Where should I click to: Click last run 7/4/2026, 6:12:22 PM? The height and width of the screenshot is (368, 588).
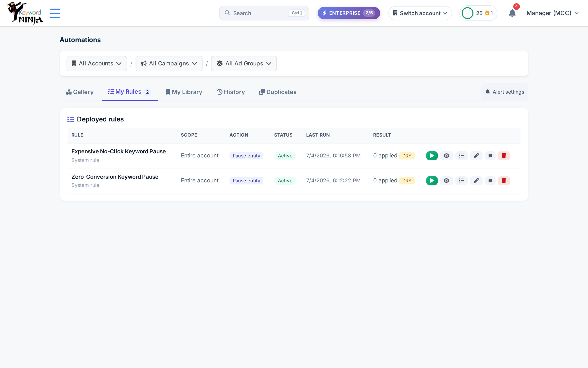[333, 181]
